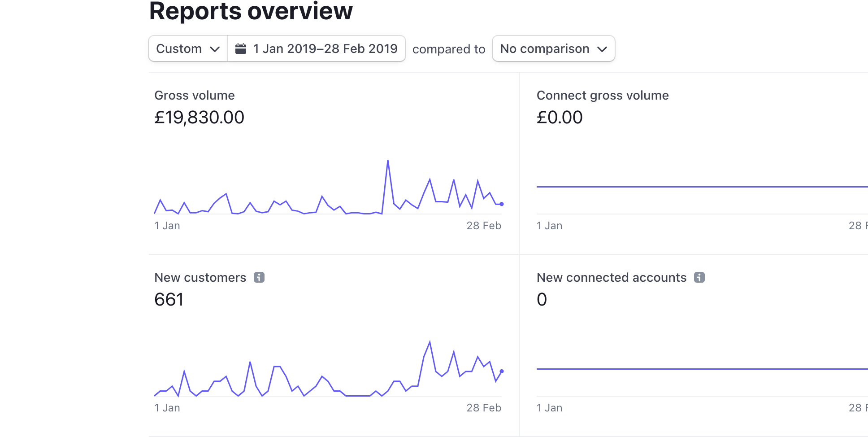The image size is (868, 437).
Task: Expand the No comparison dropdown
Action: coord(553,48)
